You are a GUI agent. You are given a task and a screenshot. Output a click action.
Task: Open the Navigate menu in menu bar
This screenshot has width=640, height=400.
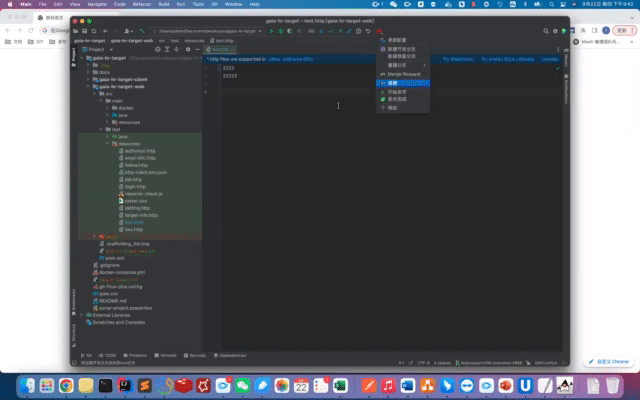(x=97, y=4)
